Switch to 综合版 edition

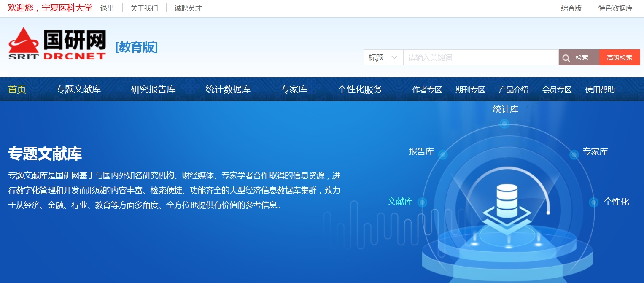pyautogui.click(x=571, y=8)
